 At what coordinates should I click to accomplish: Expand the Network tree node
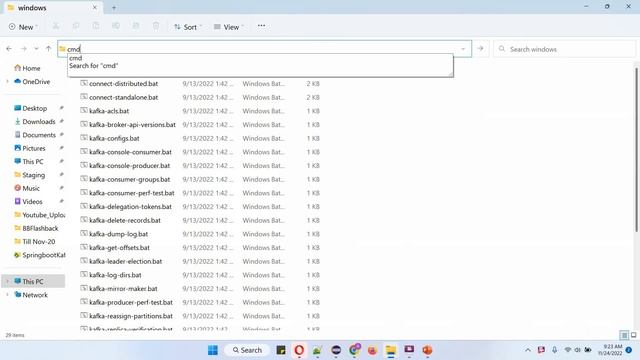point(7,295)
